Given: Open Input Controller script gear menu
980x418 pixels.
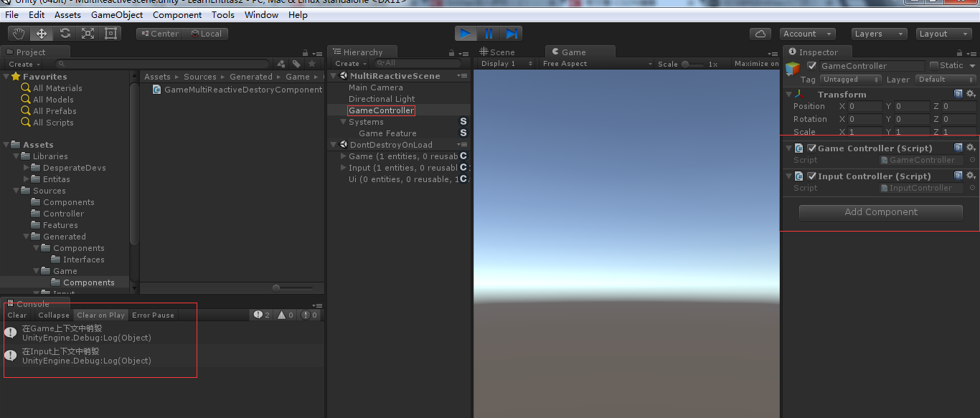Looking at the screenshot, I should click(x=971, y=176).
